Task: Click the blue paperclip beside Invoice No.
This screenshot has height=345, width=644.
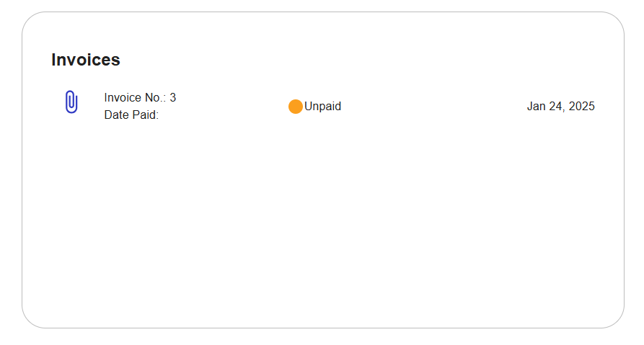Action: tap(71, 102)
